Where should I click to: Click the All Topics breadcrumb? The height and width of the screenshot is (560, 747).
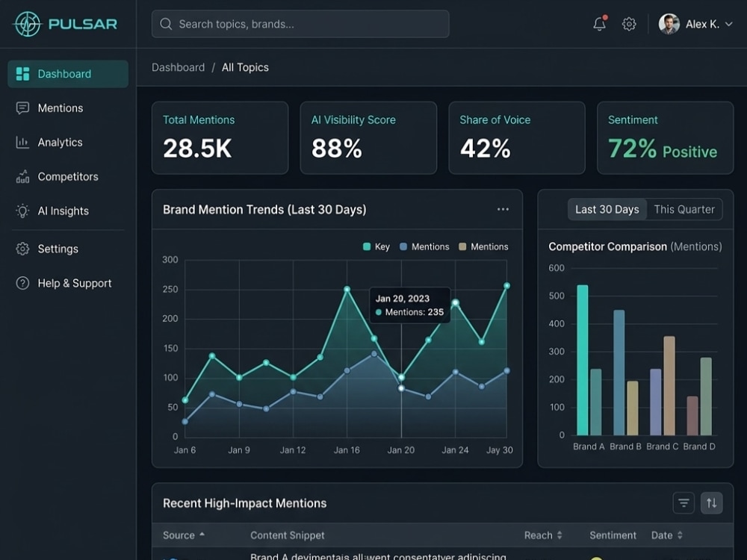tap(245, 68)
